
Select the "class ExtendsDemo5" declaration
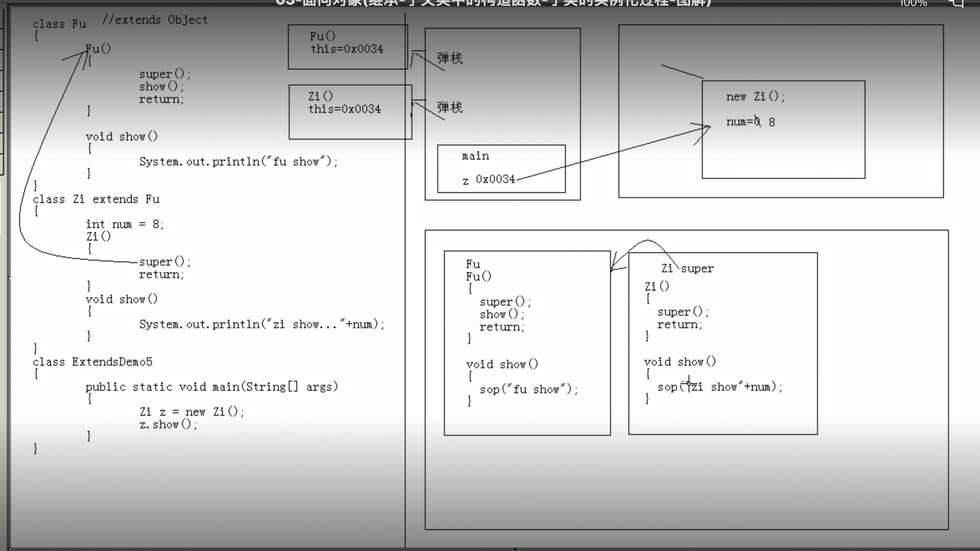click(93, 362)
